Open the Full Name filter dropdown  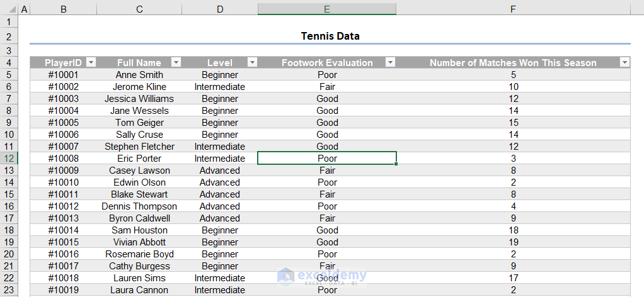[176, 62]
